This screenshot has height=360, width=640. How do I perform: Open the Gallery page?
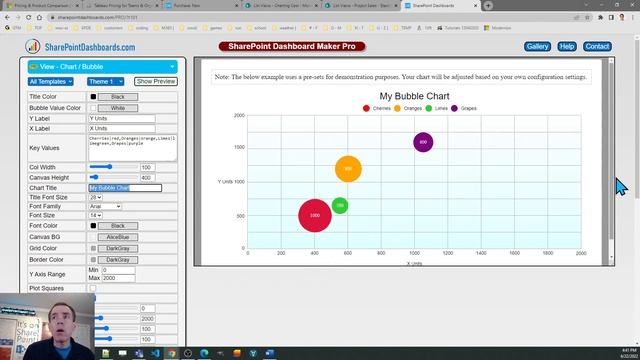coord(537,47)
